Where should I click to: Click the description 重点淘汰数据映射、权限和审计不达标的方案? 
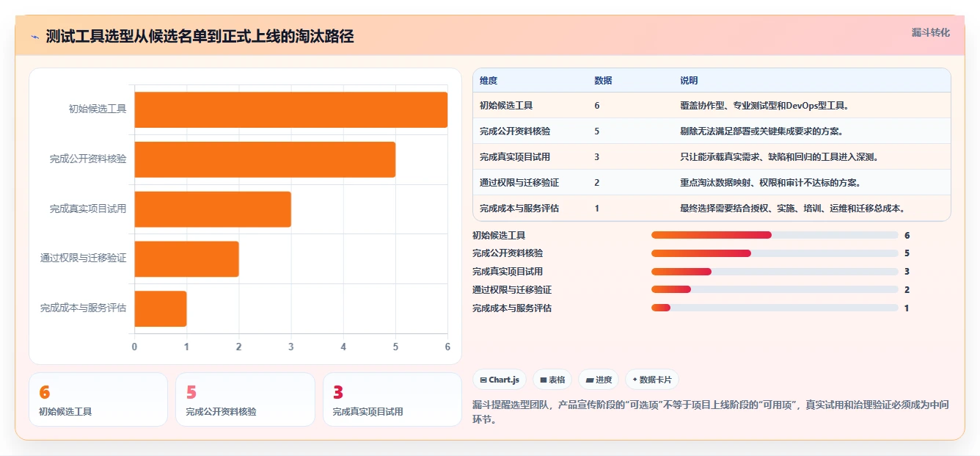coord(770,183)
